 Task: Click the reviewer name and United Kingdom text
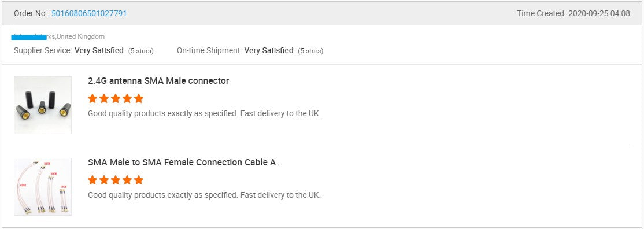[59, 36]
